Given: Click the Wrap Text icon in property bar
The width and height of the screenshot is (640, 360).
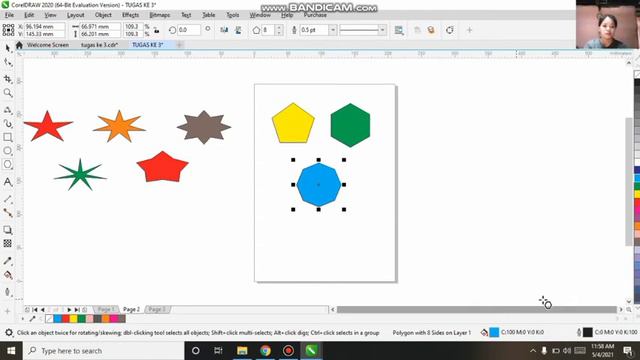Looking at the screenshot, I should pos(399,30).
